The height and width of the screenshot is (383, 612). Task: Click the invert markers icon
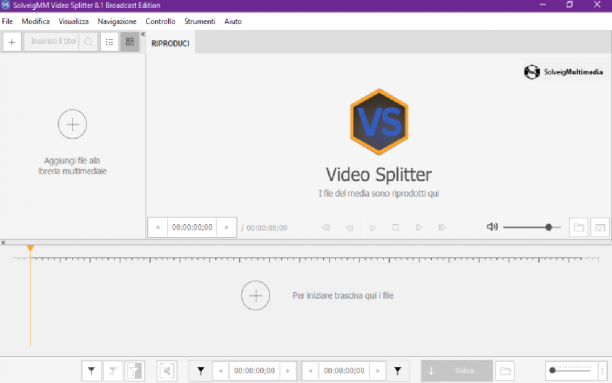tap(134, 371)
